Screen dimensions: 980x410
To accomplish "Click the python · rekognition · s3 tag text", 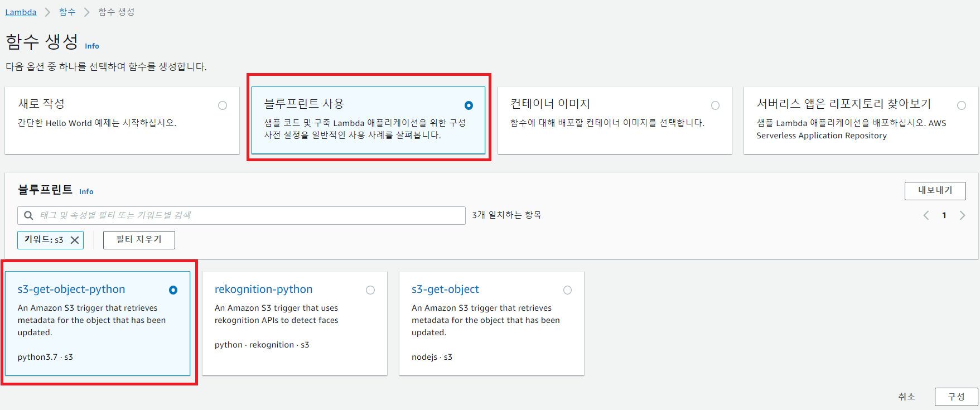I will click(x=262, y=345).
